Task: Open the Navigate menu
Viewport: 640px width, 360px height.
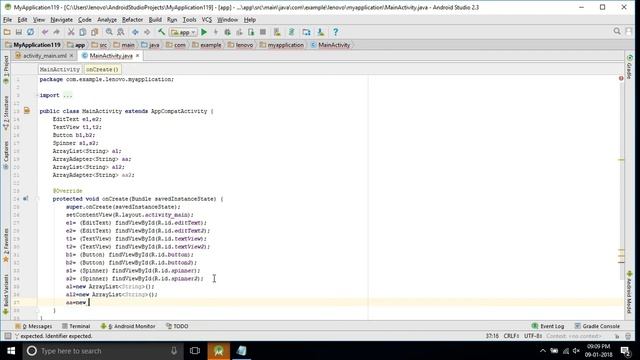Action: [x=61, y=20]
